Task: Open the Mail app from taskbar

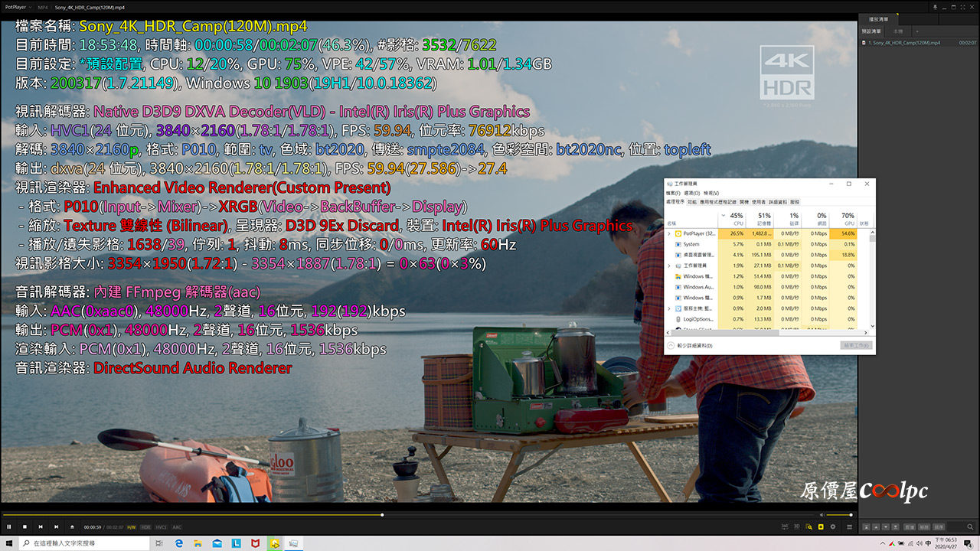Action: pos(217,543)
